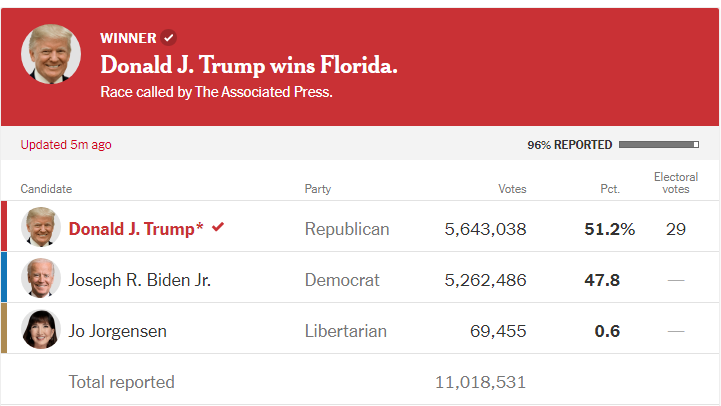Click the Updated 5m ago timestamp
721x406 pixels.
pos(66,145)
